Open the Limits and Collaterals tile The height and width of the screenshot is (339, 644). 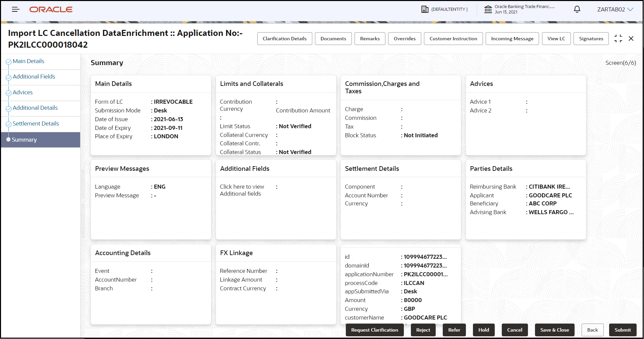click(x=276, y=115)
